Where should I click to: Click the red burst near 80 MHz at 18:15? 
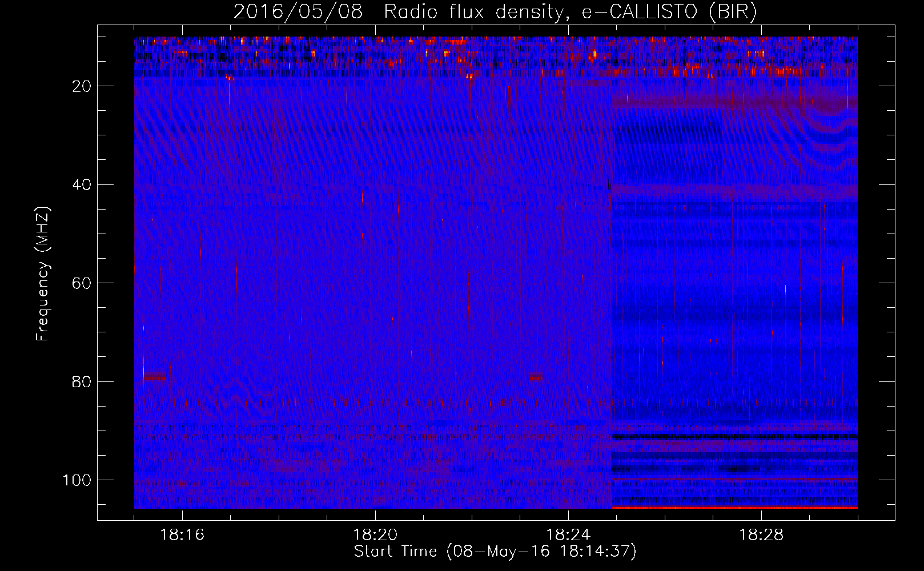tap(155, 377)
